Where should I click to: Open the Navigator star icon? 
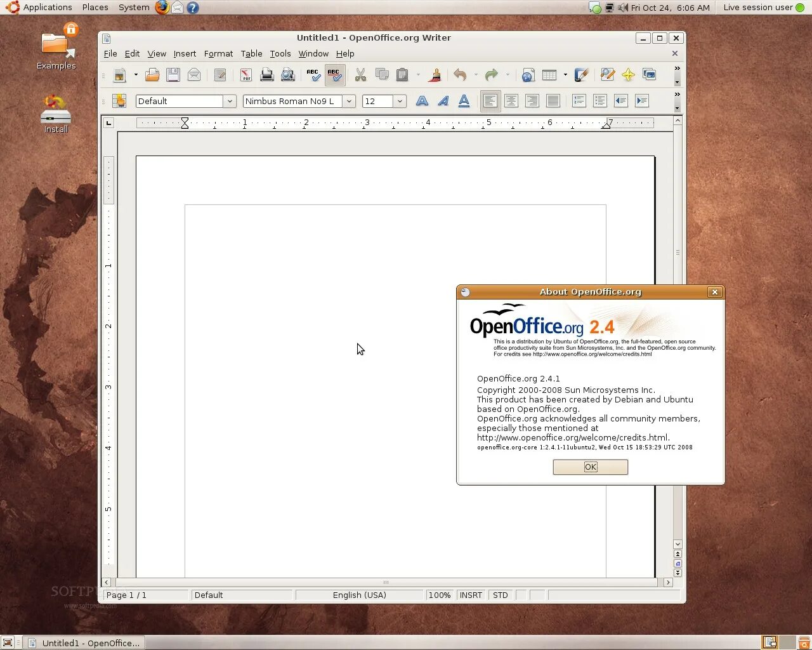pyautogui.click(x=628, y=75)
